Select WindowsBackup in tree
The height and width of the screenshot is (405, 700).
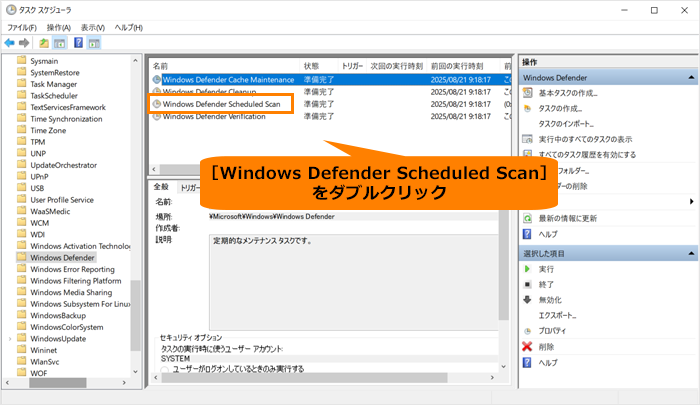coord(58,315)
